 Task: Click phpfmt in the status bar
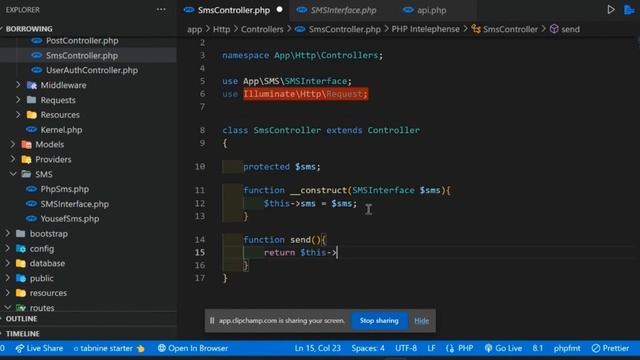click(x=567, y=348)
